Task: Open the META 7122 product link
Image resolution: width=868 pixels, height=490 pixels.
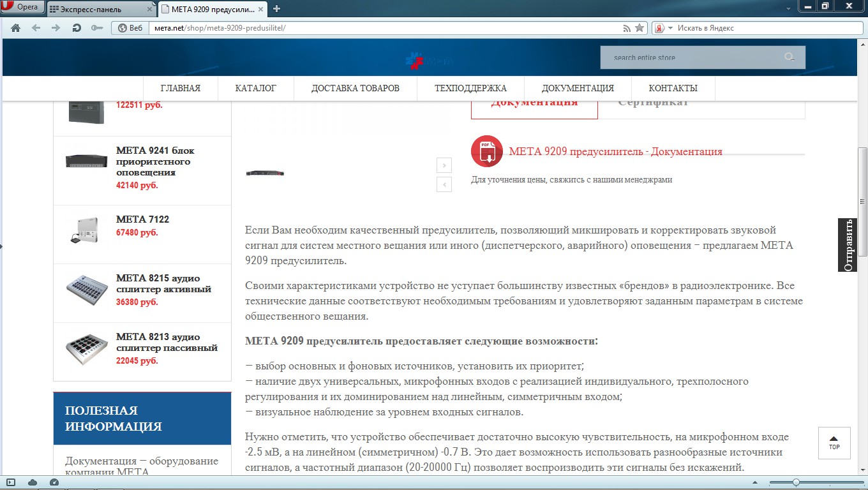Action: click(142, 219)
